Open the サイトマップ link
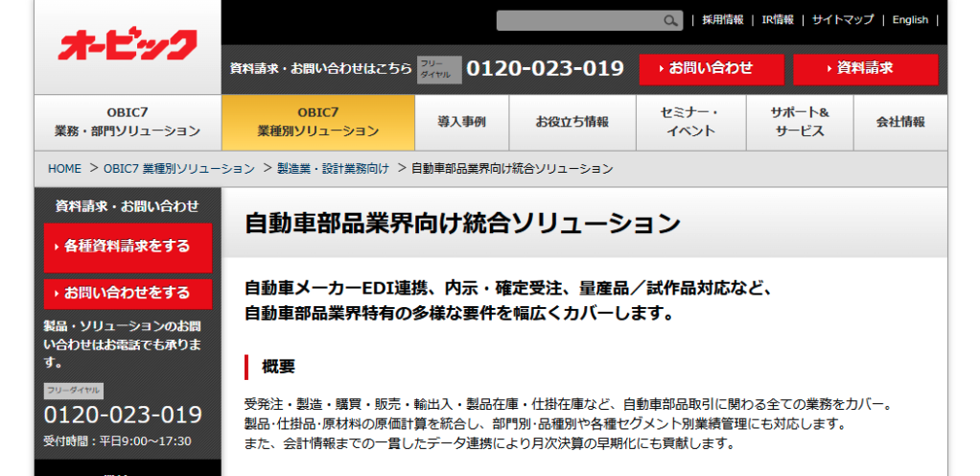This screenshot has height=476, width=980. 843,19
